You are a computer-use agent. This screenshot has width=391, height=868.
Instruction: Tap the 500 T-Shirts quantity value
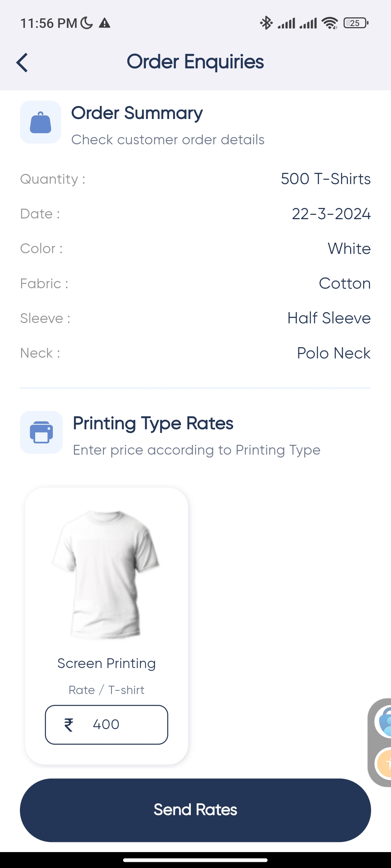(x=325, y=179)
